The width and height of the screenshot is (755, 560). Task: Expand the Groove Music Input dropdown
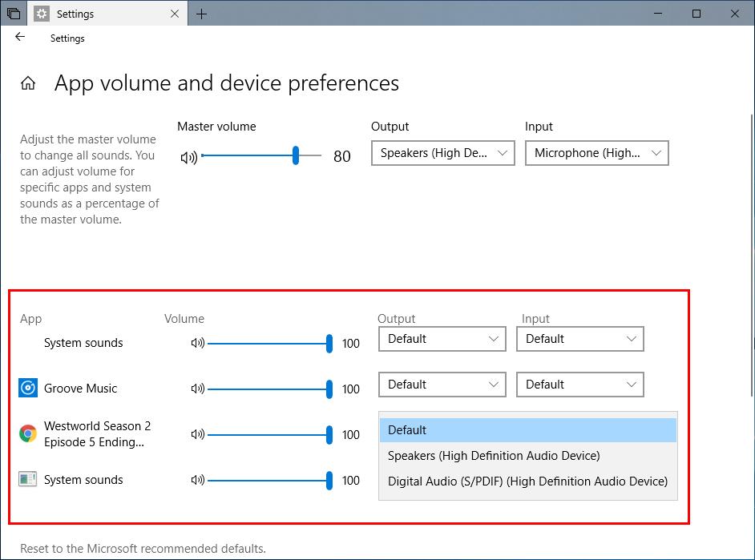click(579, 385)
